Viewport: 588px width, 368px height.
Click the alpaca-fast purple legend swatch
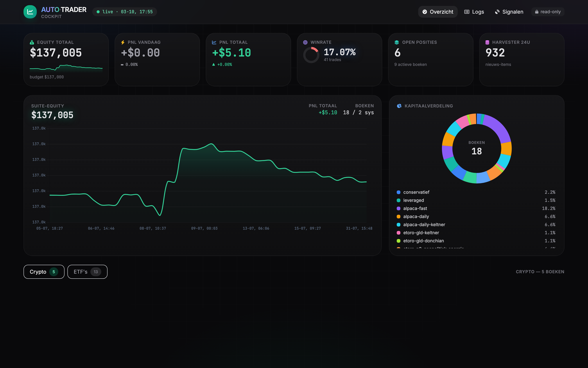(x=399, y=208)
